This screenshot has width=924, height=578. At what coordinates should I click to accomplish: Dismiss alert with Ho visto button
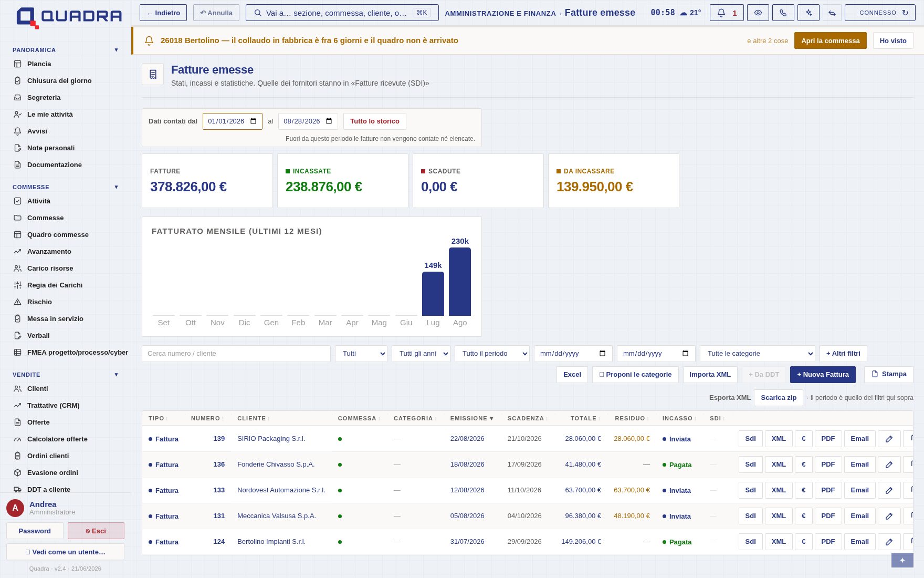tap(893, 40)
